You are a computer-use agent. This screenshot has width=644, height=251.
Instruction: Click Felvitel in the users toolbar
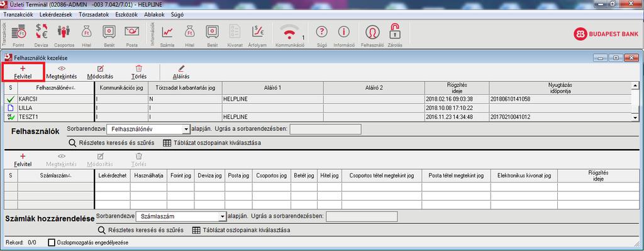[x=23, y=72]
